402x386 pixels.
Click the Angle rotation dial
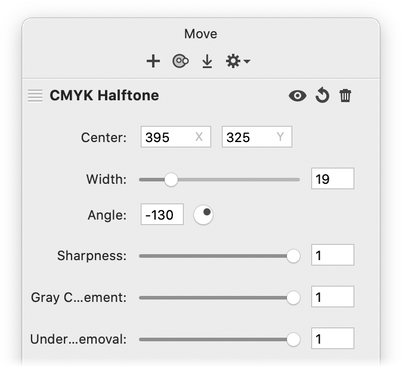pos(203,215)
